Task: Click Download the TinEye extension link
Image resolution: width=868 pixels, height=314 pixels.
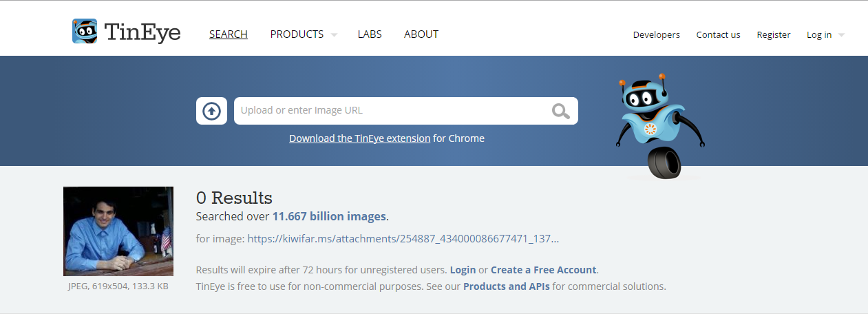Action: [x=359, y=138]
